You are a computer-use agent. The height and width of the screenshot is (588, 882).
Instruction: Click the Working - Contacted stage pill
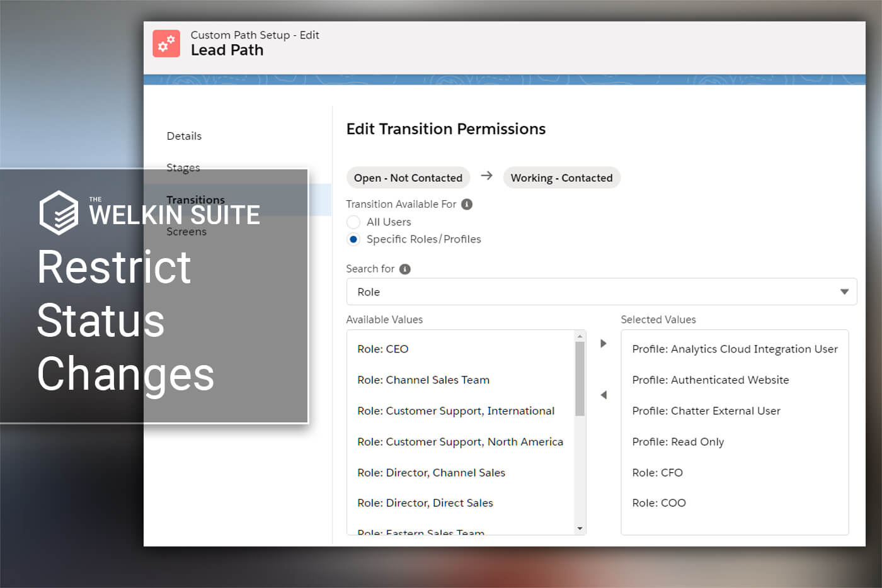561,178
